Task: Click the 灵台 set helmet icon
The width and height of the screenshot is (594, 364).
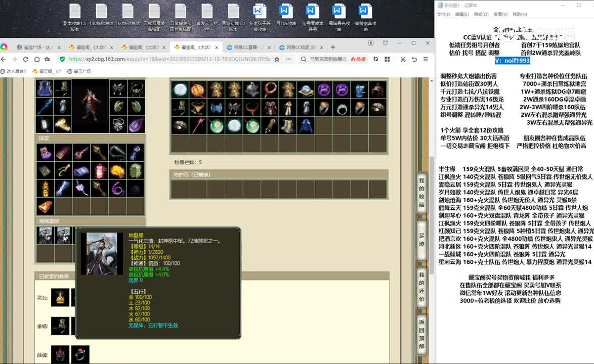Action: pyautogui.click(x=60, y=298)
